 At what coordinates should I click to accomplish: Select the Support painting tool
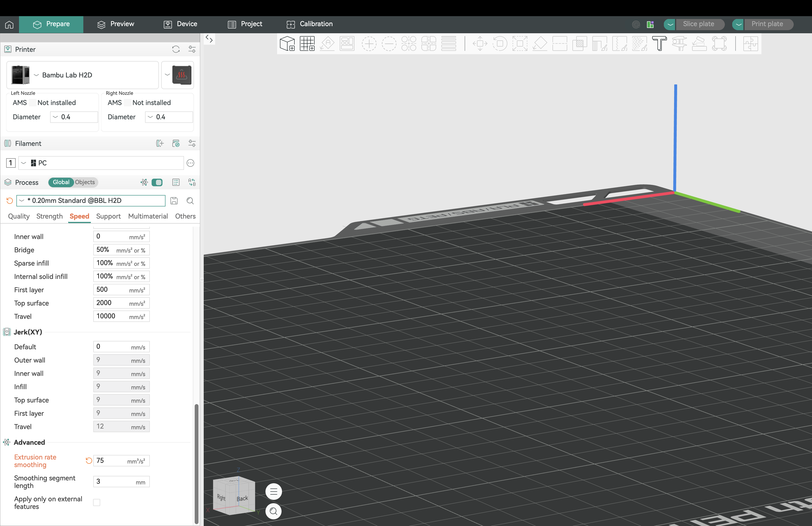[x=600, y=44]
